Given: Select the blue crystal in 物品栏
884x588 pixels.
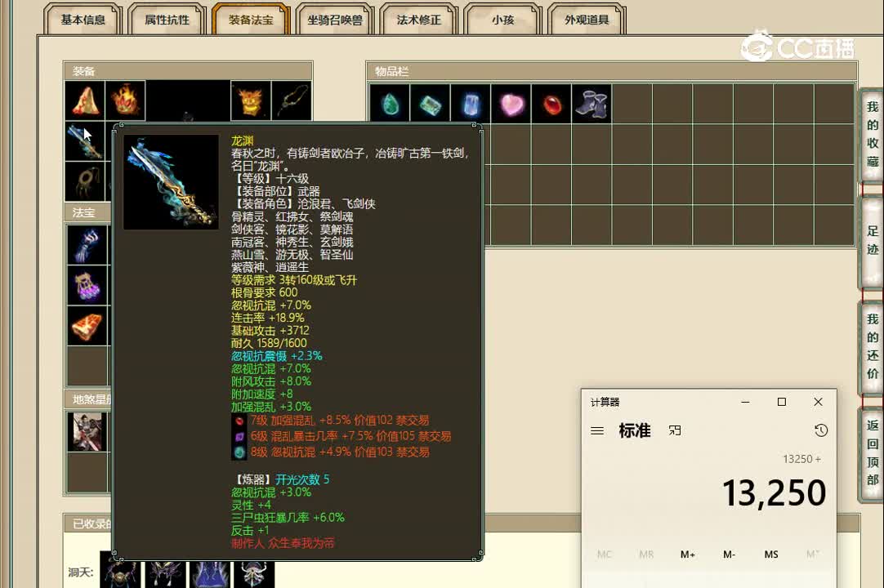Looking at the screenshot, I should tap(471, 105).
